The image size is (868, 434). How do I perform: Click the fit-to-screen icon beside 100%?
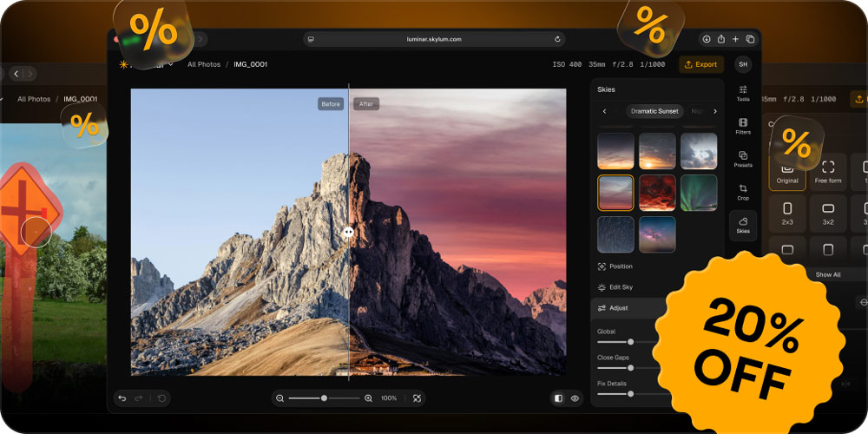pos(417,398)
